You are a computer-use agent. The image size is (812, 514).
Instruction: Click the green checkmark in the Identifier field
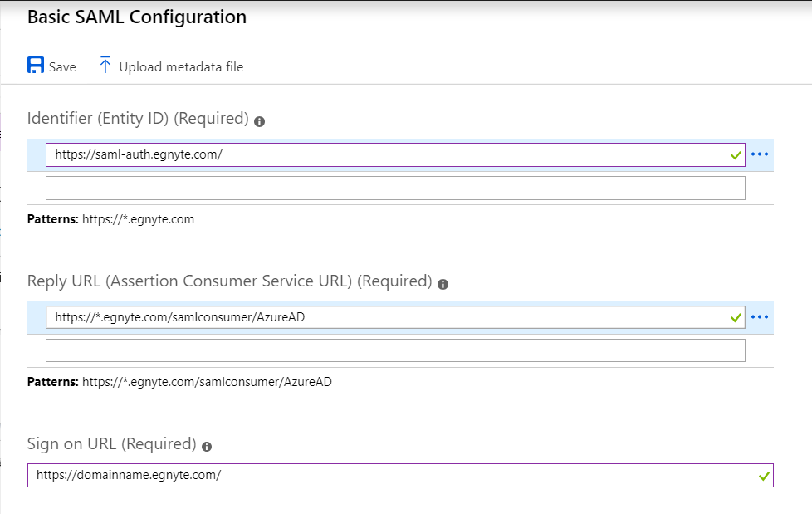click(x=734, y=154)
